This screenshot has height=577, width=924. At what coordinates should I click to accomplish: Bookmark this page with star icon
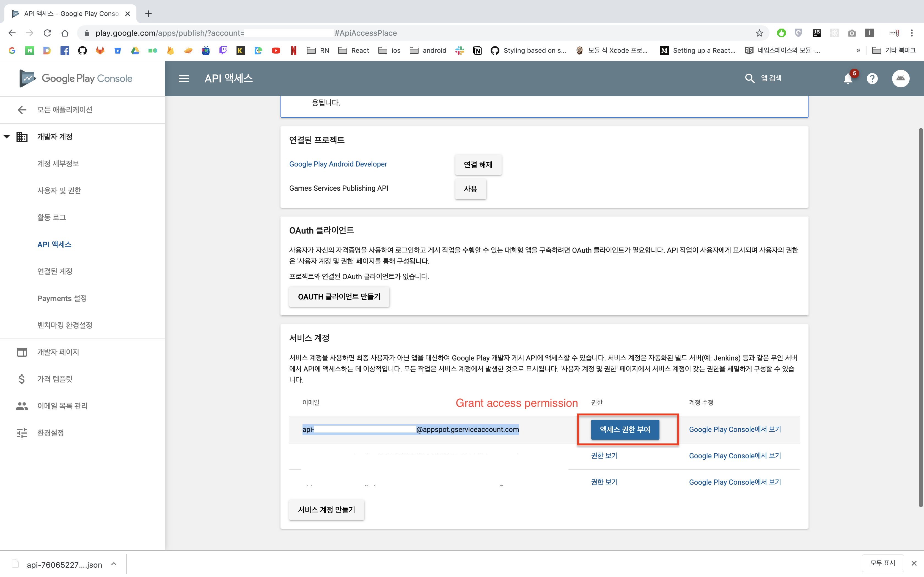[759, 33]
